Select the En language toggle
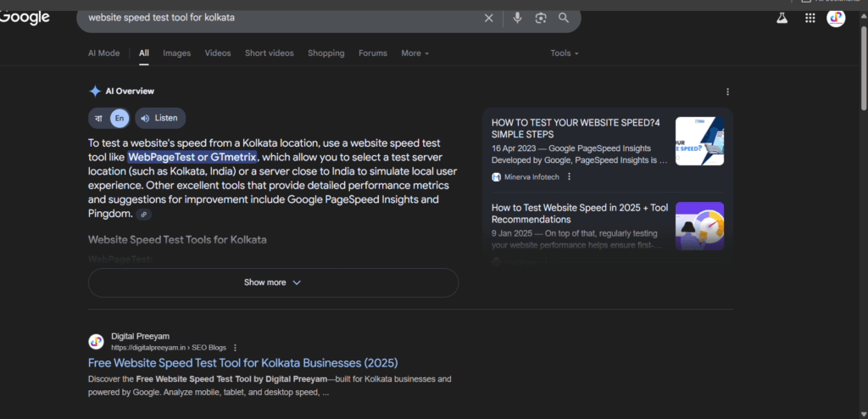 (120, 118)
